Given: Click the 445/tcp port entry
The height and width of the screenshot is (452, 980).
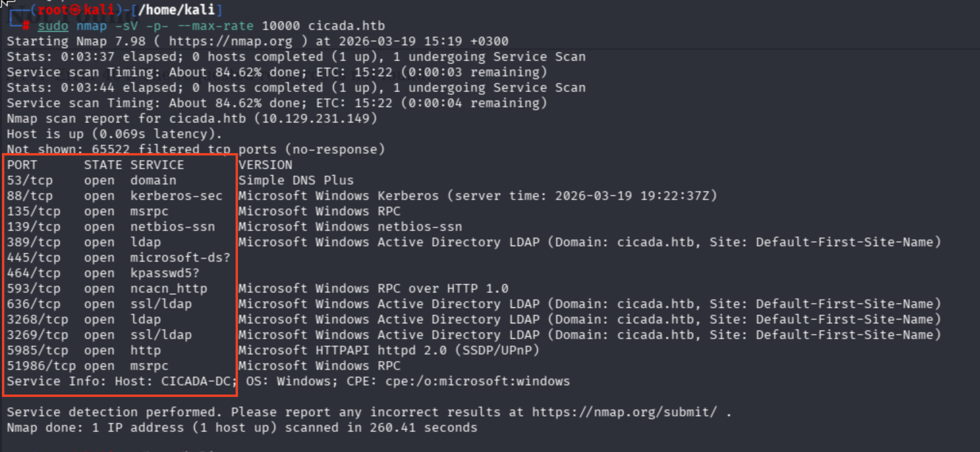Looking at the screenshot, I should 34,257.
